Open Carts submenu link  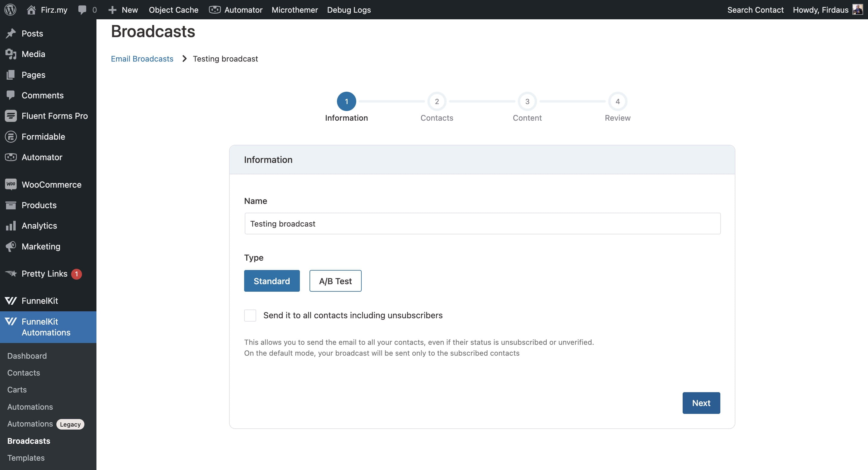[17, 389]
